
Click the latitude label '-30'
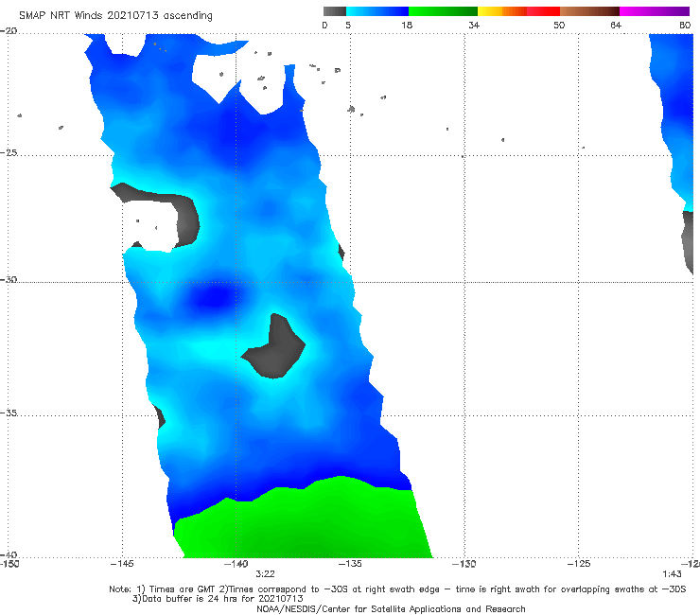click(x=9, y=279)
